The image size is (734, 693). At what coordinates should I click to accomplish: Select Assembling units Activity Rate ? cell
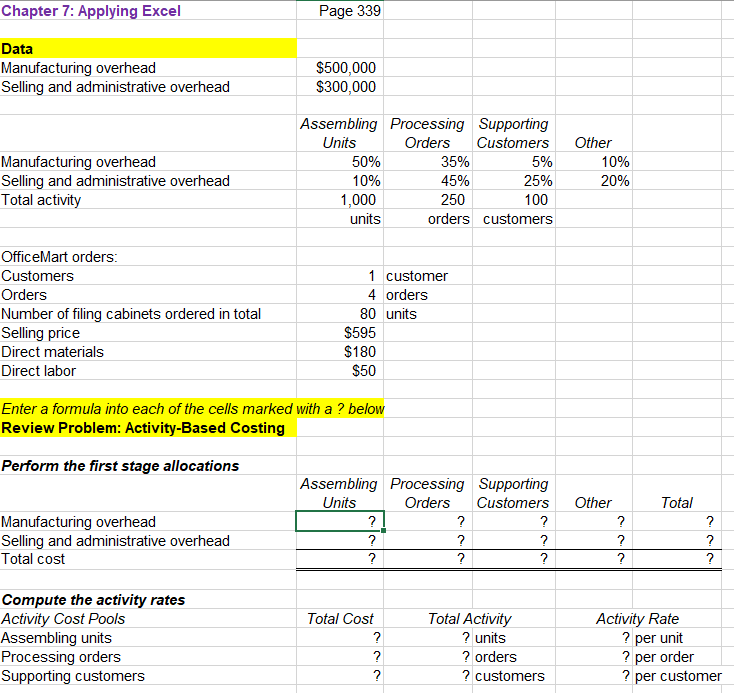click(594, 638)
